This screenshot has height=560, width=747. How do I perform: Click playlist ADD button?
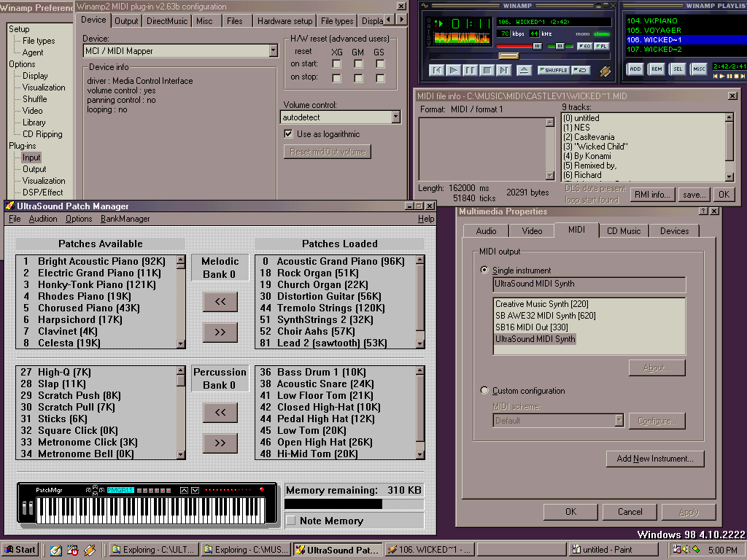coord(635,69)
